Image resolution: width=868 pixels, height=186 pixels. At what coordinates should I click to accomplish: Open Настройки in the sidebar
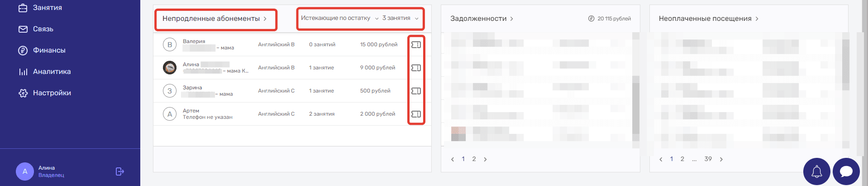point(52,93)
